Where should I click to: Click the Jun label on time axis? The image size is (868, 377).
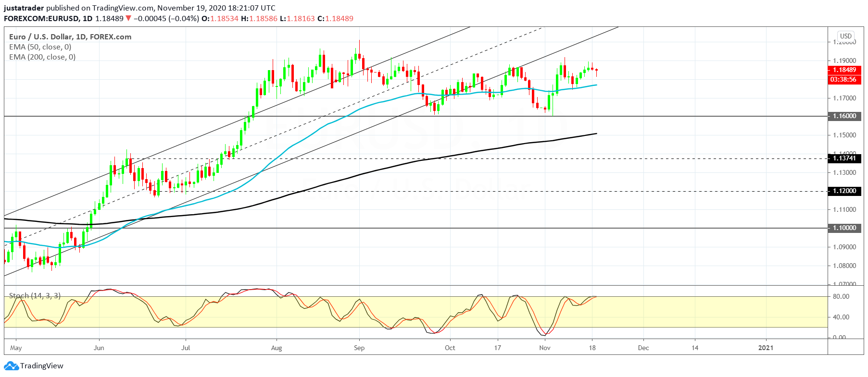click(99, 348)
